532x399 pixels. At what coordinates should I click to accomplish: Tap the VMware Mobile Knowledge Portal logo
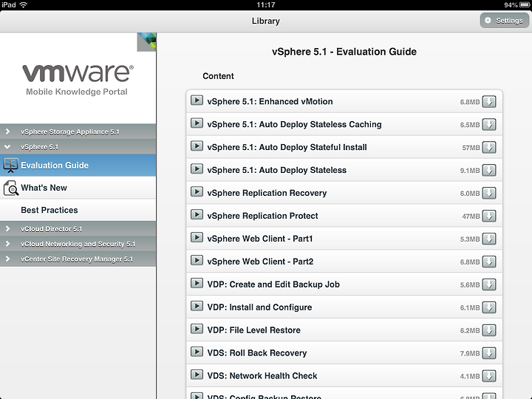point(78,79)
